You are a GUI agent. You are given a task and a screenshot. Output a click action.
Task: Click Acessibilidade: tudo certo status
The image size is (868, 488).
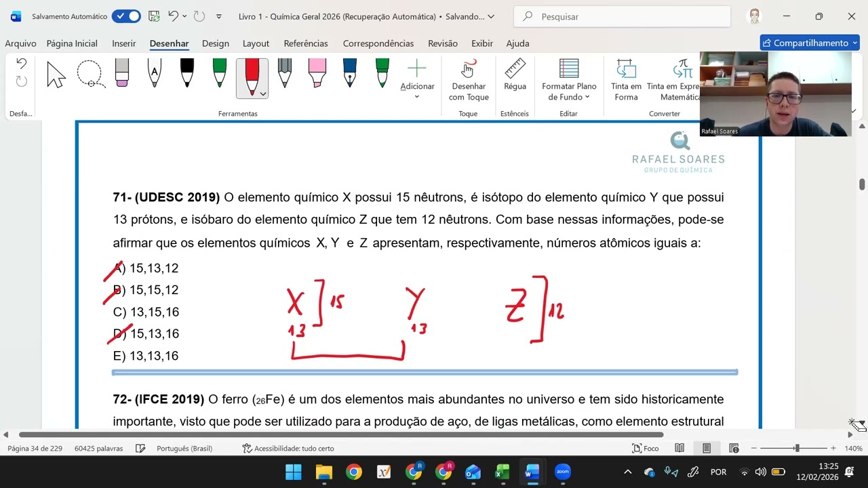coord(288,449)
